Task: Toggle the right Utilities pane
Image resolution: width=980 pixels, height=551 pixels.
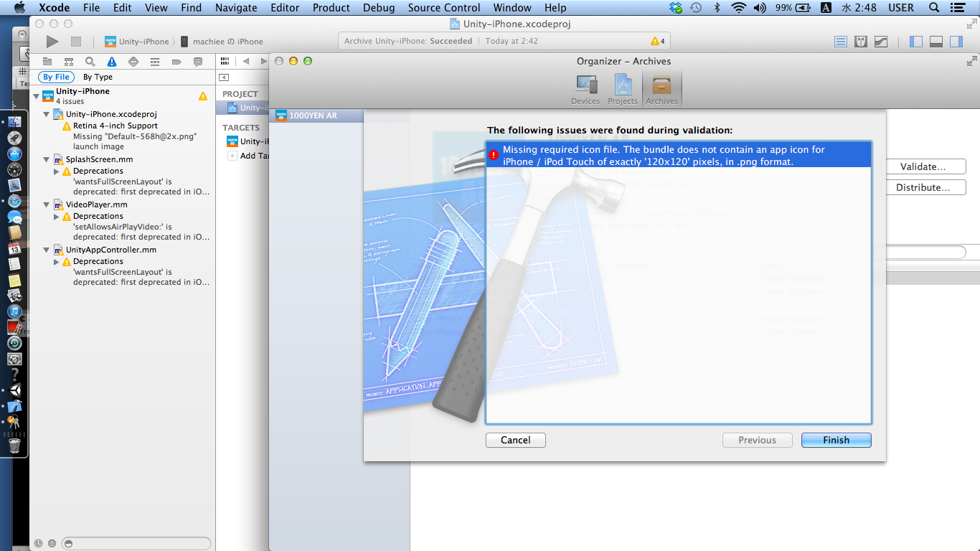Action: pos(956,42)
